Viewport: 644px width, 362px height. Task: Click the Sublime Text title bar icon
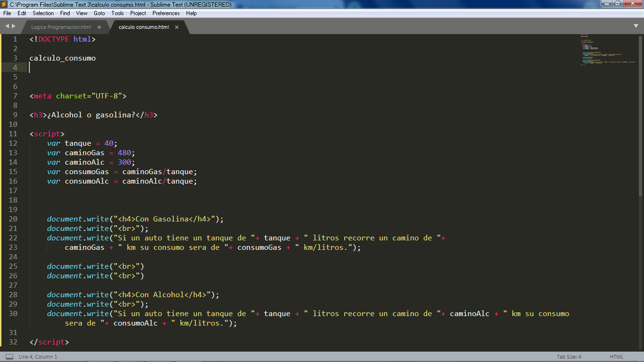click(4, 4)
